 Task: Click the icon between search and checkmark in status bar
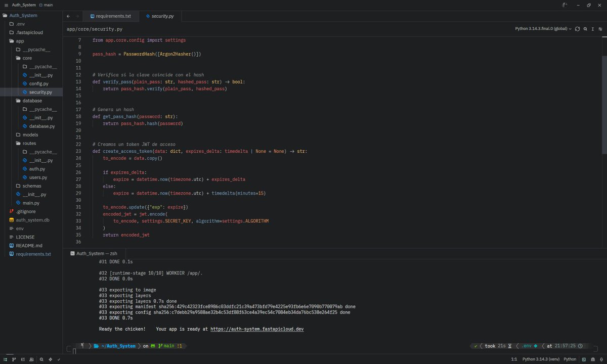[x=50, y=359]
